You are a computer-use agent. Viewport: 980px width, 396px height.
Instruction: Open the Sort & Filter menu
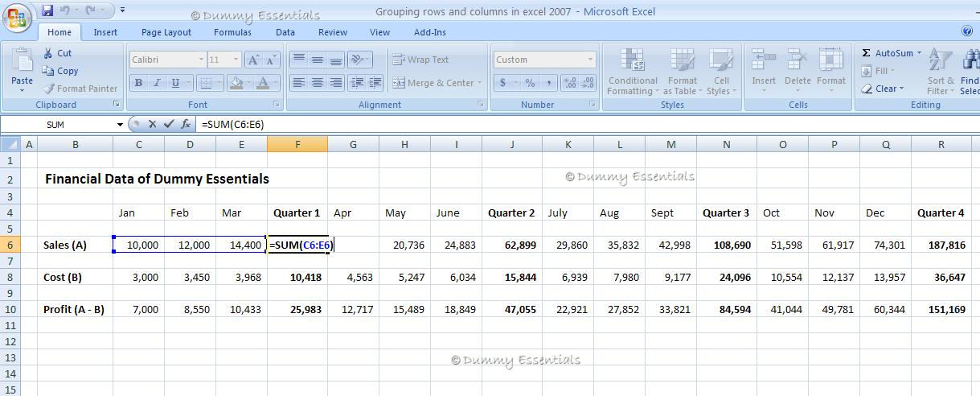point(940,72)
